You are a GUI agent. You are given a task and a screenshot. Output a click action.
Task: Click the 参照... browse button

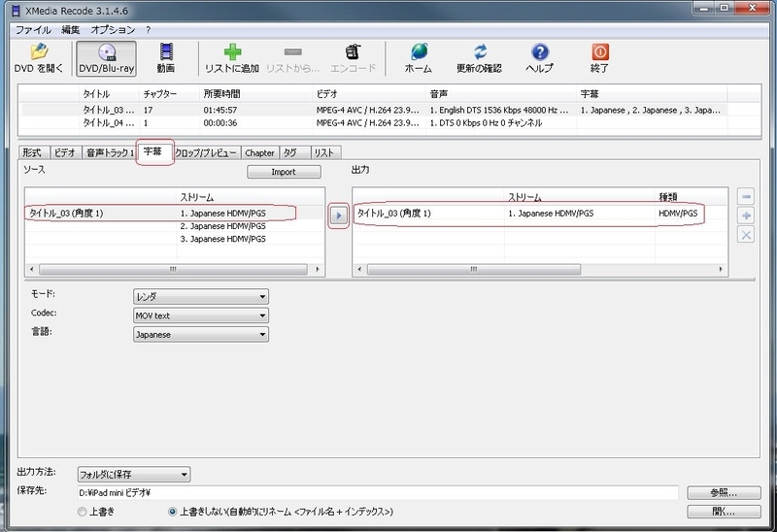(x=724, y=493)
